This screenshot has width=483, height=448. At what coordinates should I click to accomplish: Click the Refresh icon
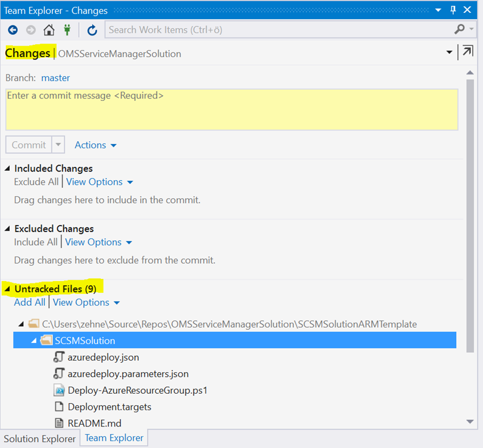[x=92, y=30]
